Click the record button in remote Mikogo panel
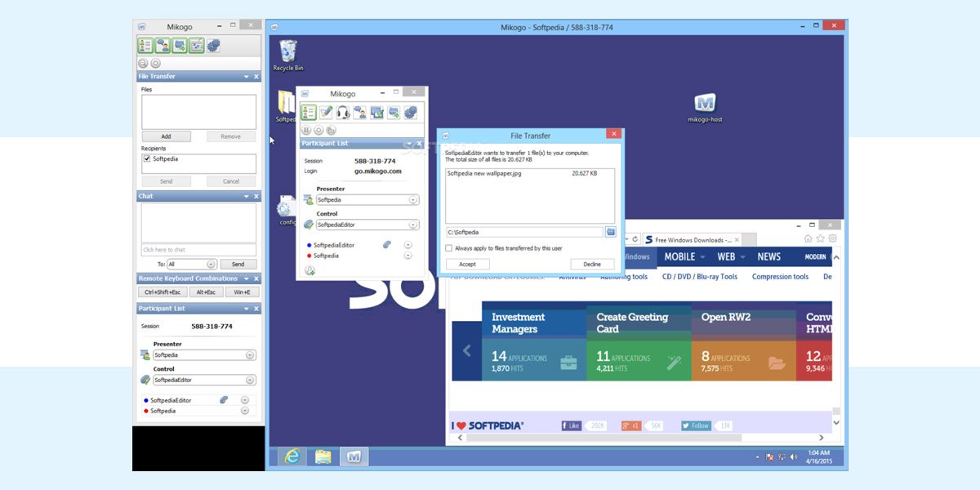 click(318, 130)
